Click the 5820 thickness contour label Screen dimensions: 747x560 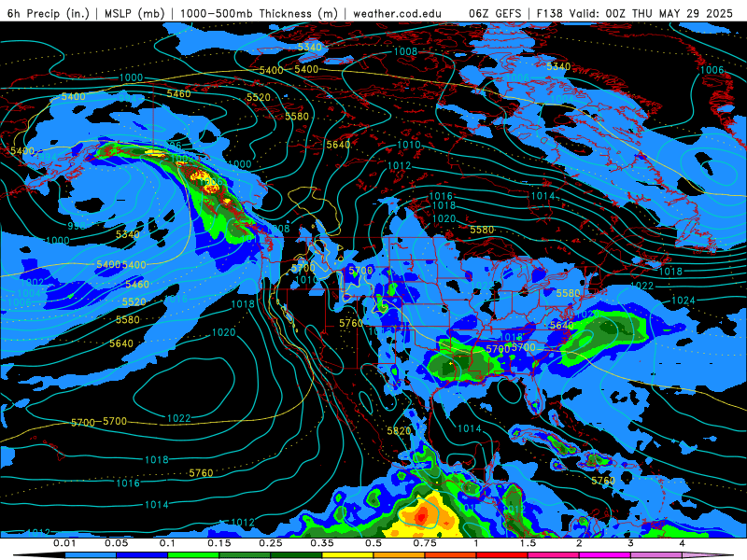click(399, 431)
